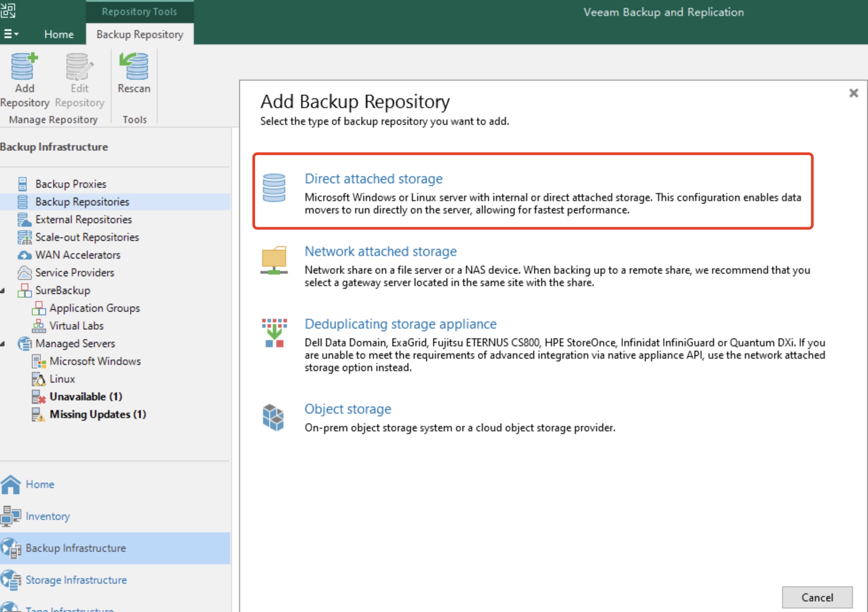Select Service Providers tree label

coord(75,272)
